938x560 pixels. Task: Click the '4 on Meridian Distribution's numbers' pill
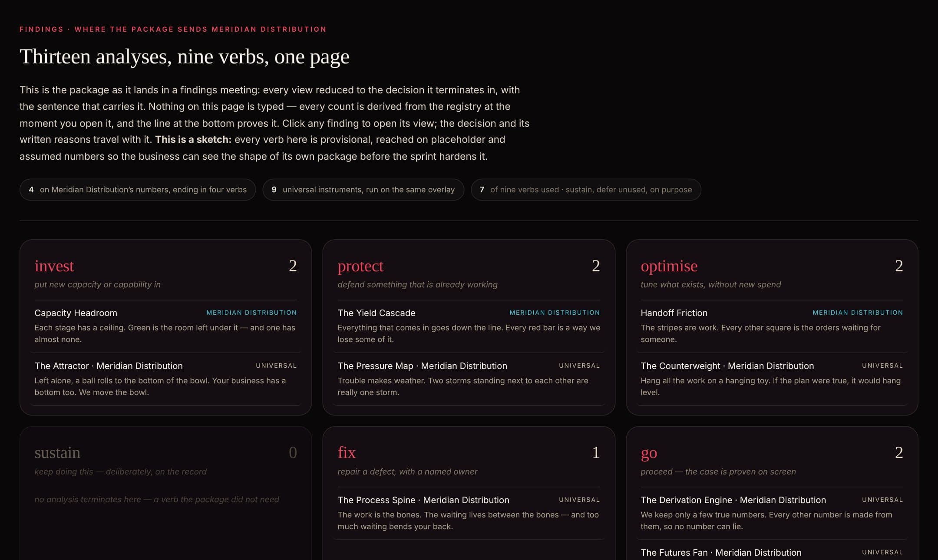[138, 190]
